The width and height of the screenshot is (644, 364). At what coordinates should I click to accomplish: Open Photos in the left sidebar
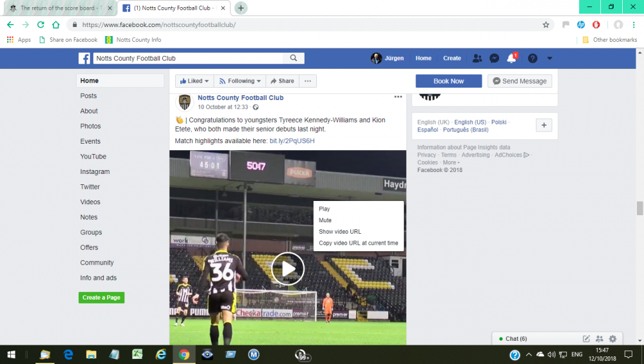pyautogui.click(x=90, y=126)
